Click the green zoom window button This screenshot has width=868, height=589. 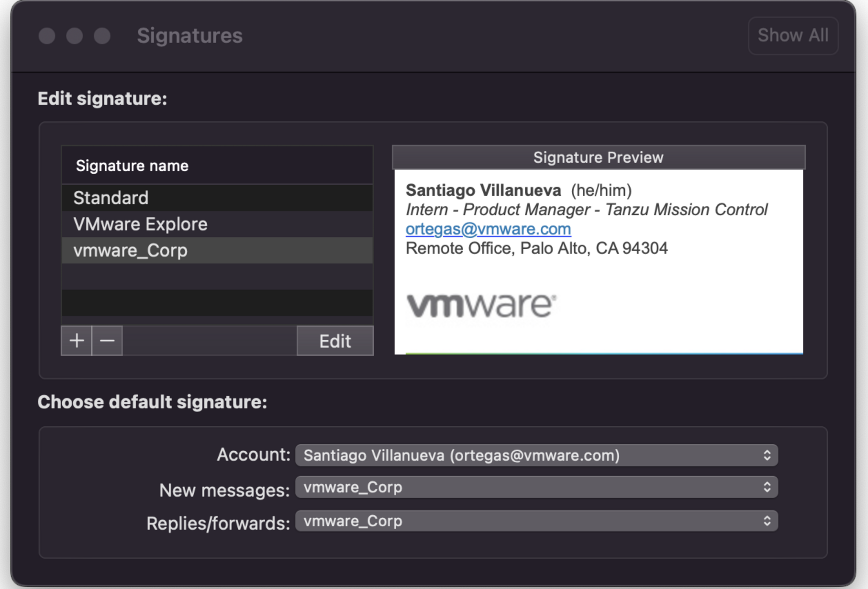(102, 36)
